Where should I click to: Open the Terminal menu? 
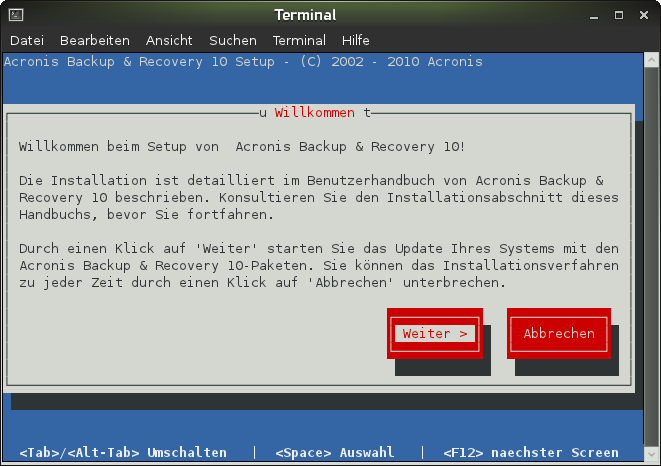coord(299,40)
